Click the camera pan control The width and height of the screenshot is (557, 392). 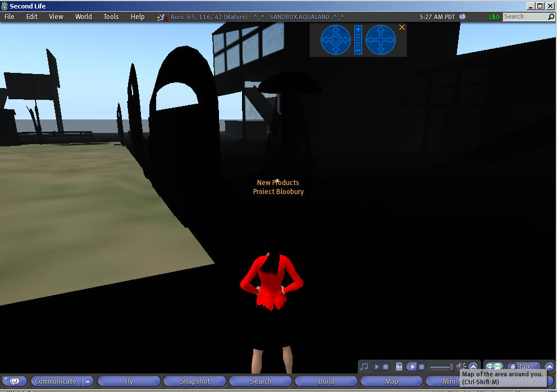coord(381,40)
